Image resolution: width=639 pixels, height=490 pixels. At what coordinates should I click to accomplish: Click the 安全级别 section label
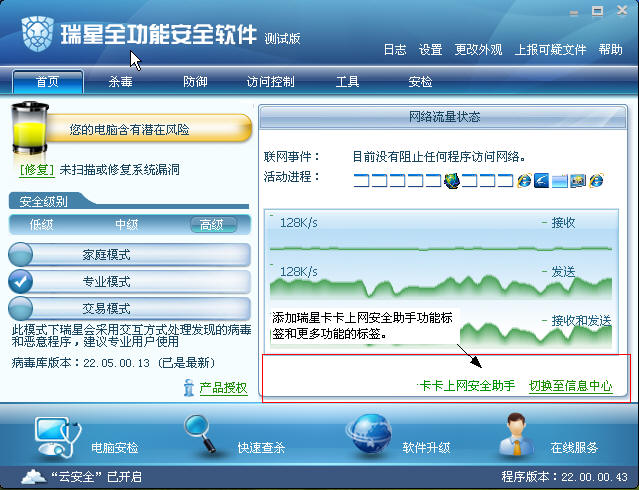tap(43, 201)
